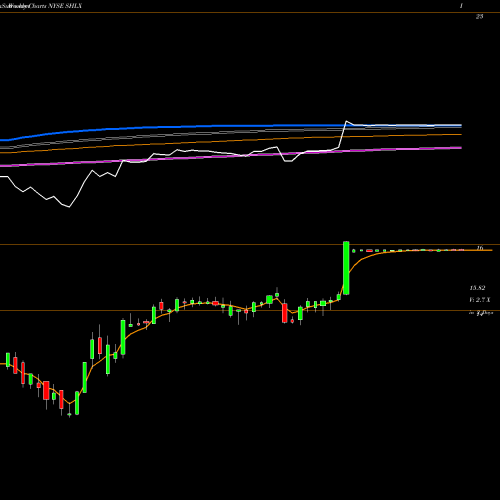500x500 pixels.
Task: Select the tallest green breakout candlestick
Action: tap(346, 268)
